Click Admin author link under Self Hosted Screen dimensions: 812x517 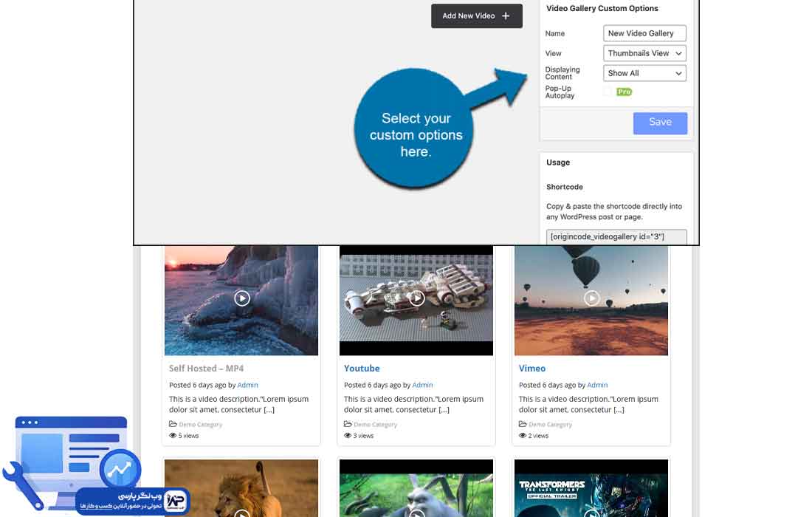(247, 385)
